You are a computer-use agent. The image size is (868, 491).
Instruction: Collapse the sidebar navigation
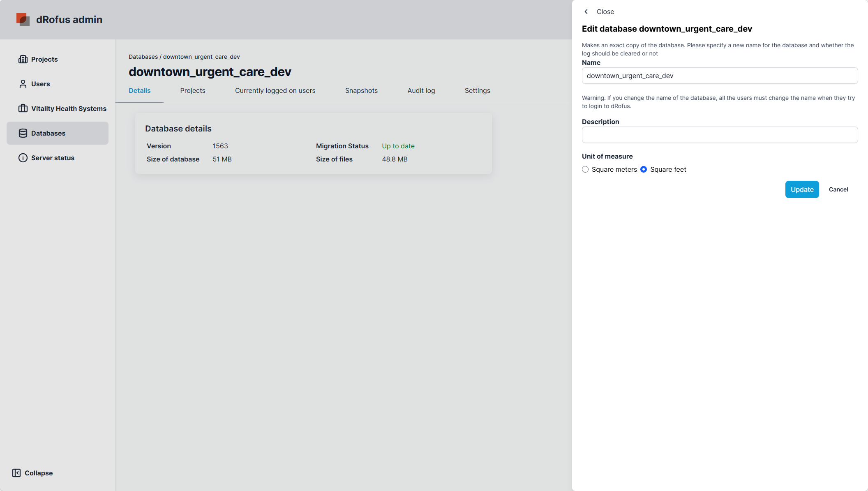point(33,473)
